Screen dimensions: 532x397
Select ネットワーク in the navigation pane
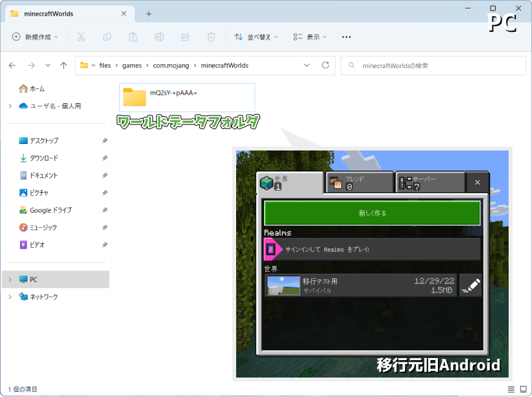click(39, 297)
